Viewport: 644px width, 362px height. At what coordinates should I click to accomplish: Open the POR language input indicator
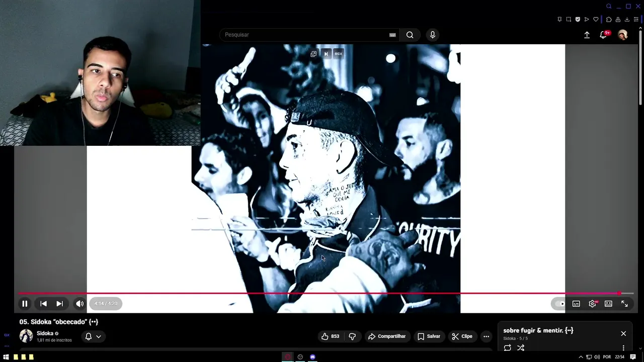[x=607, y=357]
